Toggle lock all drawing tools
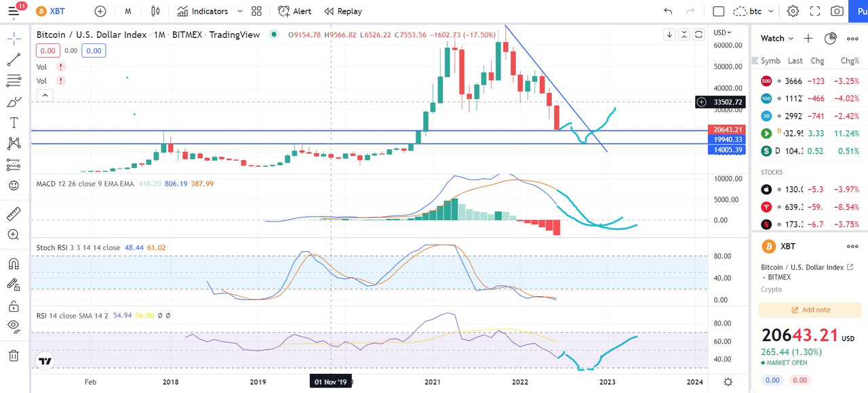Image resolution: width=868 pixels, height=393 pixels. [x=14, y=306]
